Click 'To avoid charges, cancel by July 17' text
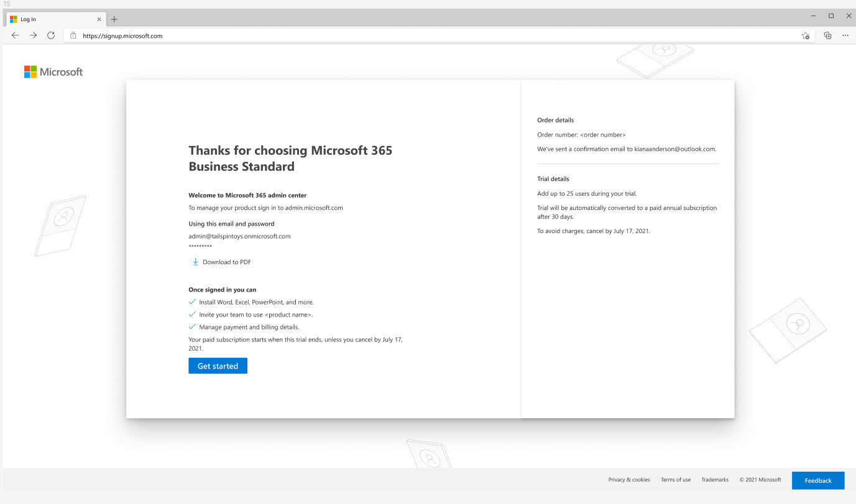This screenshot has width=856, height=504. (594, 231)
